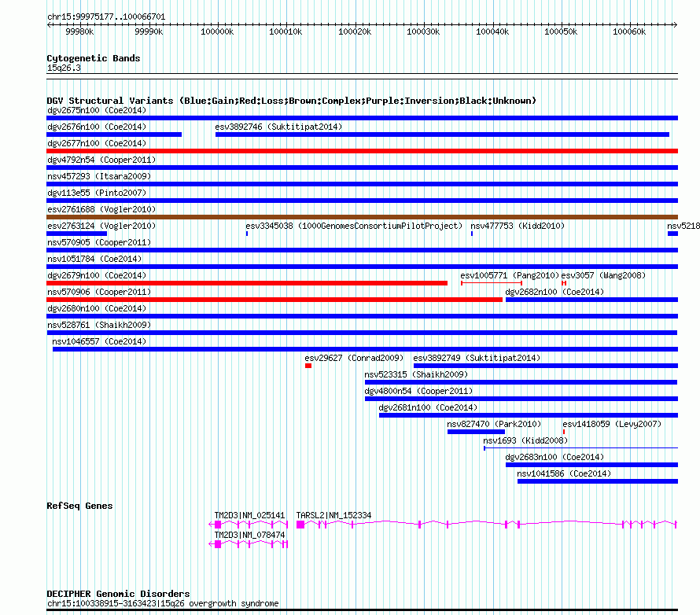Click nsv1041586 (Coe2014) label
This screenshot has height=615, width=700.
click(x=564, y=473)
